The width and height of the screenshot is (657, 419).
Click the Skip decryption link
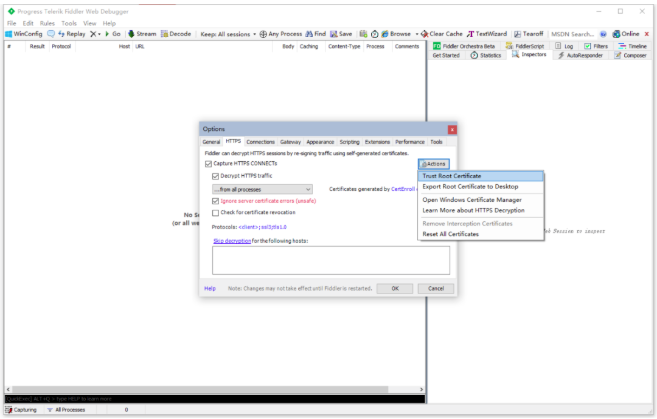tap(232, 241)
